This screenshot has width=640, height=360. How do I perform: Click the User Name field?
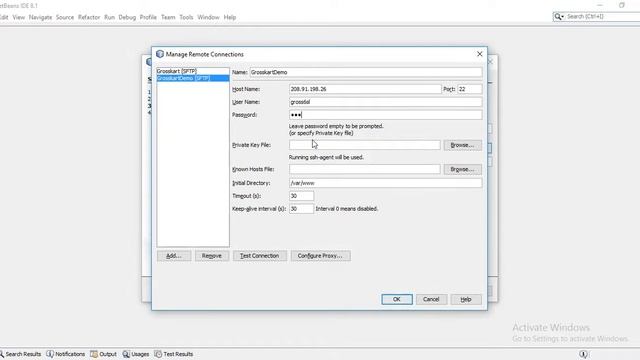point(385,102)
